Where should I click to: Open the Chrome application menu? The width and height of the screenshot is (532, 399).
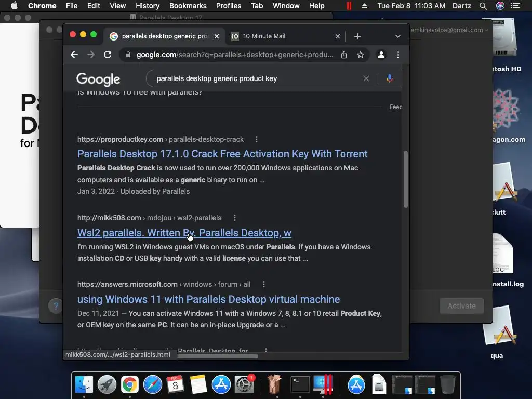(x=42, y=6)
